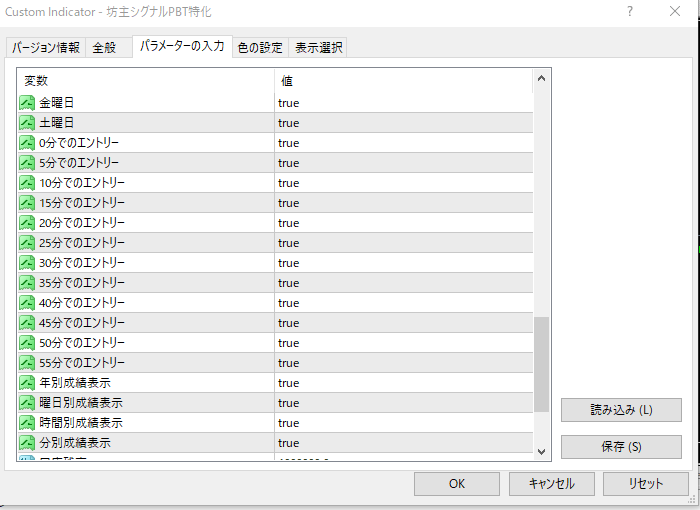Click the 分別成績表示 variable name
The height and width of the screenshot is (510, 700).
coord(75,443)
